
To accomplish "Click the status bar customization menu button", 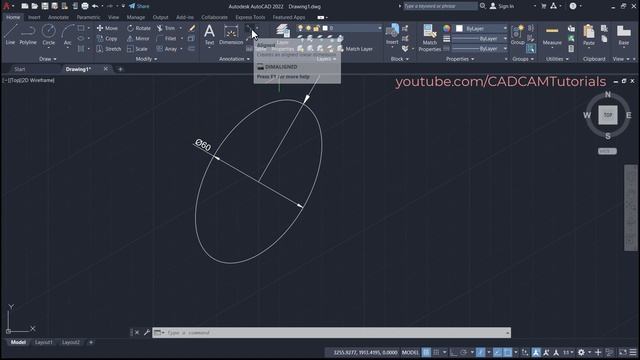I will tap(633, 352).
